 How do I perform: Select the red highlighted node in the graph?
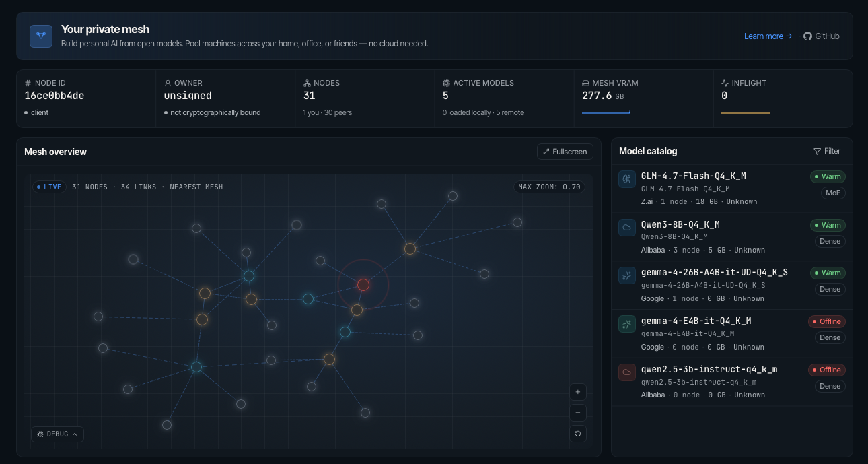[363, 285]
